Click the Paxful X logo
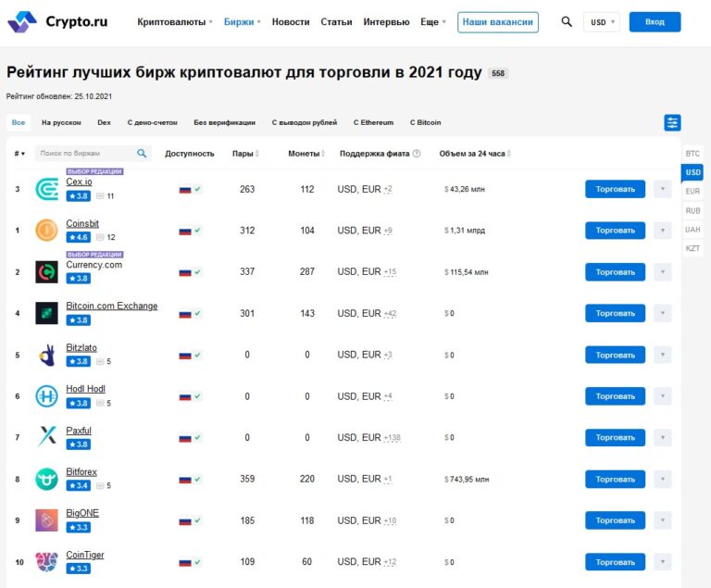Image resolution: width=711 pixels, height=588 pixels. click(46, 437)
